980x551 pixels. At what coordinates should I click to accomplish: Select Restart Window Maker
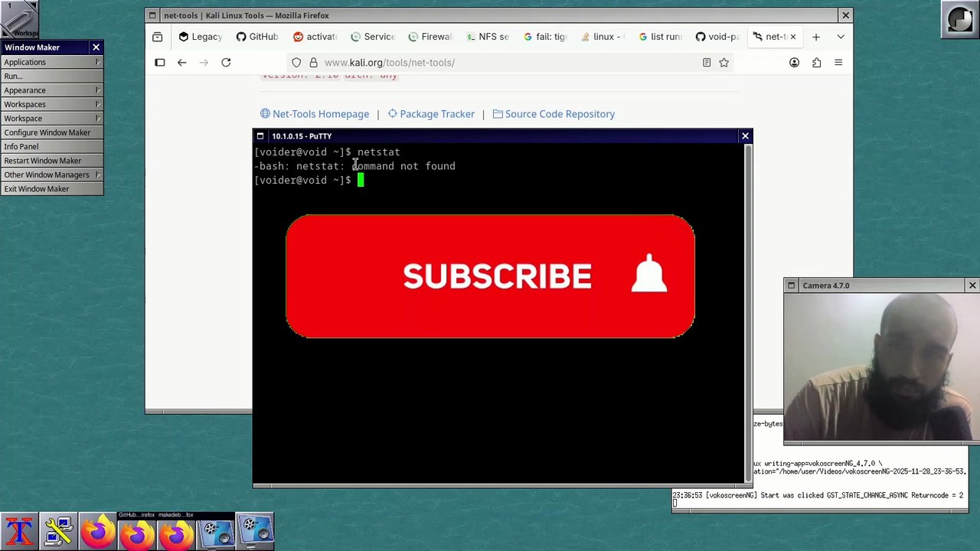pos(52,161)
